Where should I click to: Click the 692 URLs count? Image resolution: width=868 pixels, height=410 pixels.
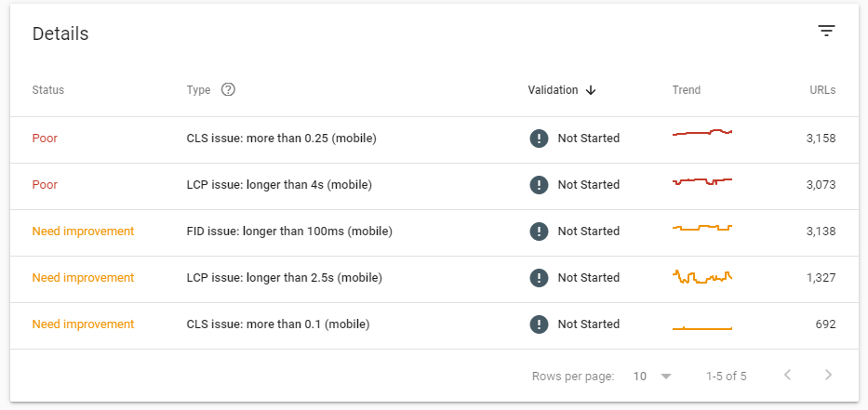[x=825, y=324]
